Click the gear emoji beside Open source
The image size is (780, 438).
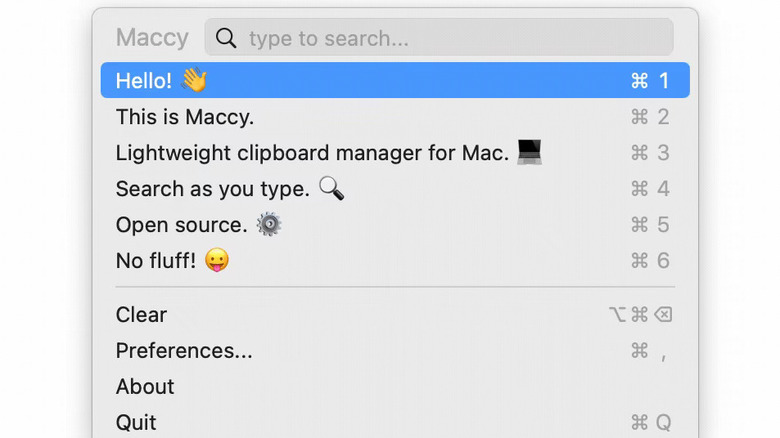269,225
